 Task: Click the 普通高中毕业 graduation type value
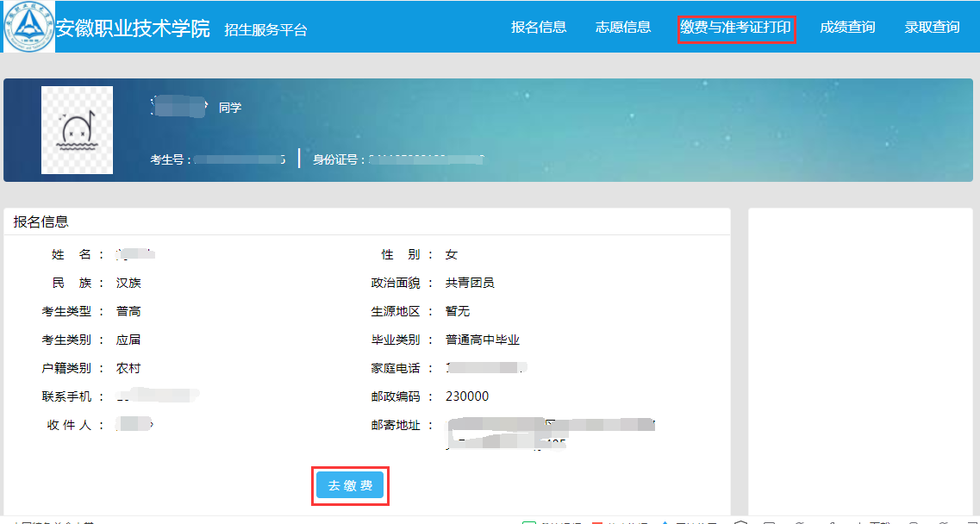[483, 340]
